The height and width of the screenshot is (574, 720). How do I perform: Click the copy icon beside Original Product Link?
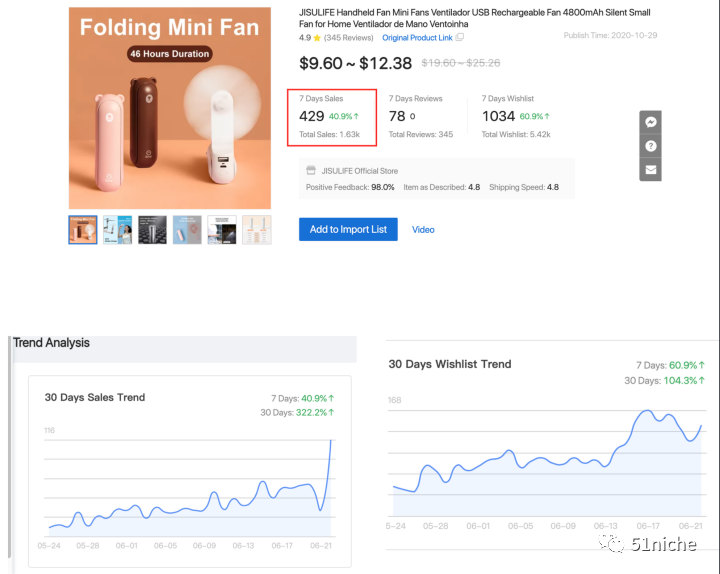460,37
